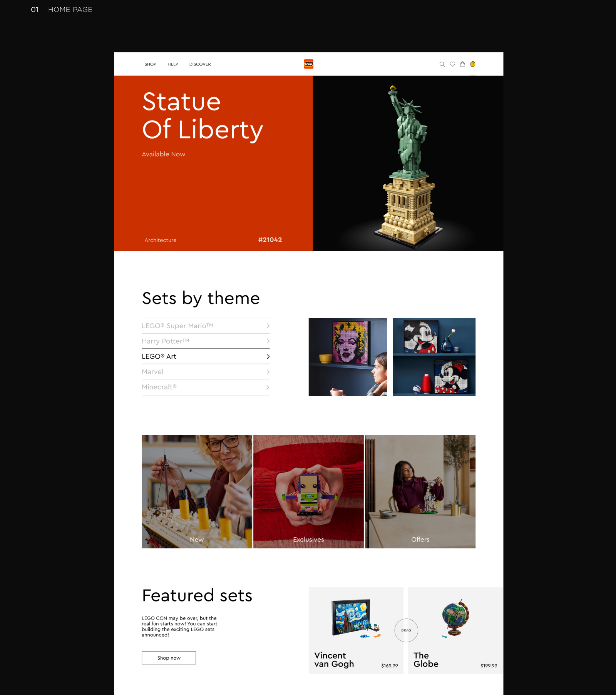Expand the Minecraft chevron arrow

[268, 387]
